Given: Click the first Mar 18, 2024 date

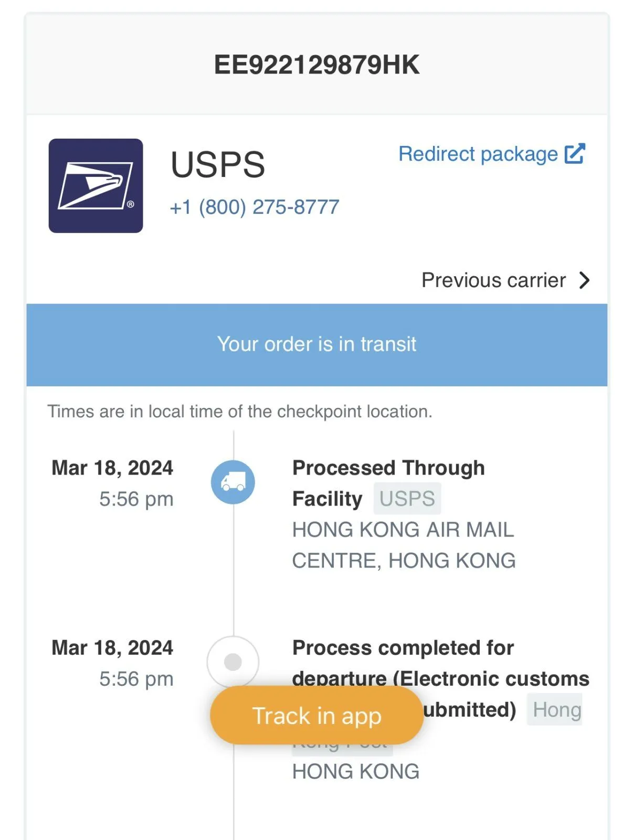Looking at the screenshot, I should (112, 468).
